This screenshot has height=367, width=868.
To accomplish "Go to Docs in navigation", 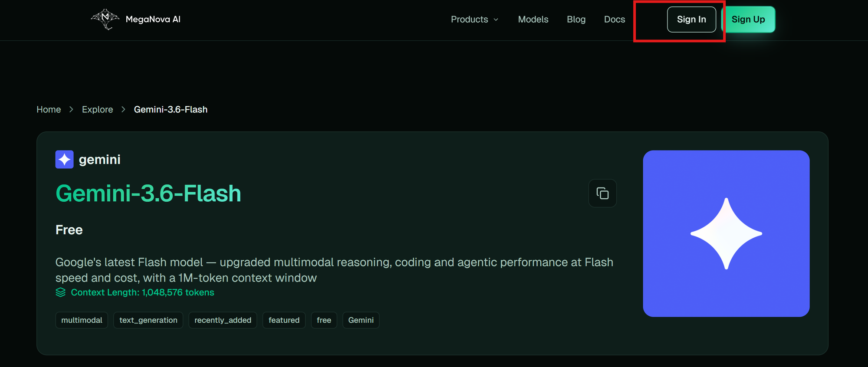I will (x=615, y=20).
